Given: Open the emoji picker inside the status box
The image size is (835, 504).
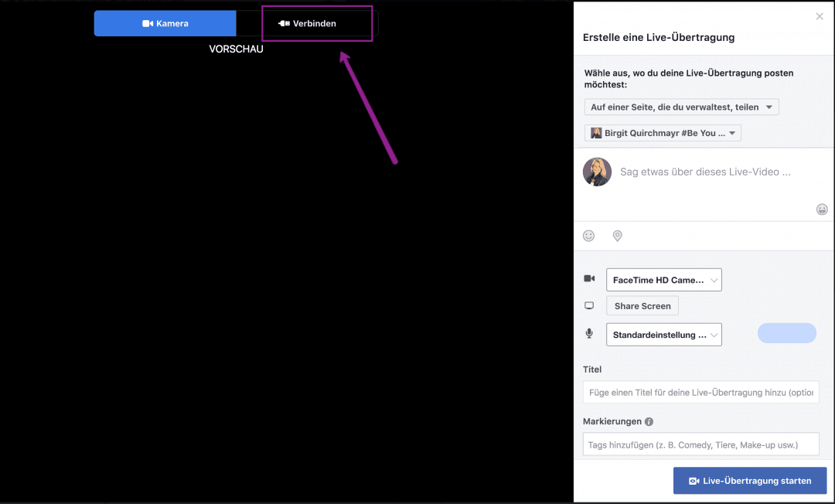Looking at the screenshot, I should [822, 209].
